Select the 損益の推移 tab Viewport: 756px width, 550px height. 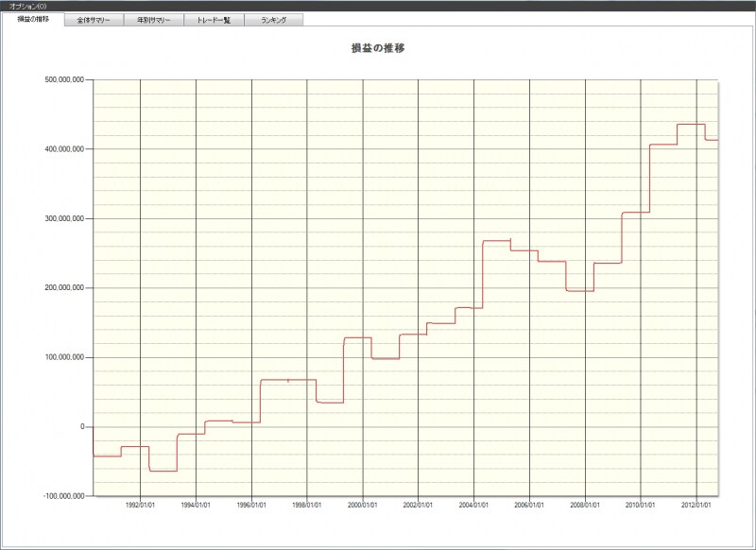coord(33,19)
